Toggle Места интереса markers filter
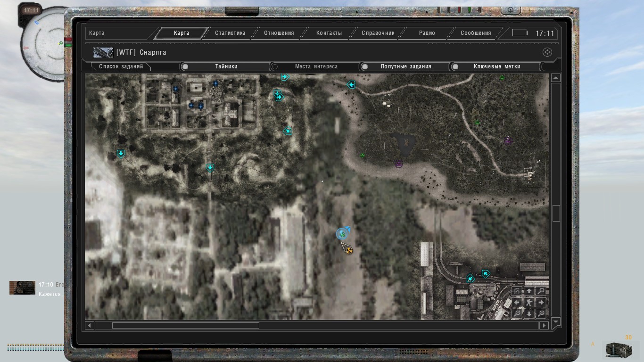 316,66
